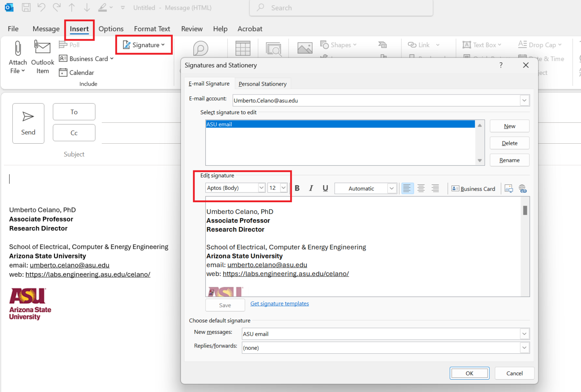The height and width of the screenshot is (392, 581).
Task: Open the Format Text ribbon tab
Action: [152, 29]
